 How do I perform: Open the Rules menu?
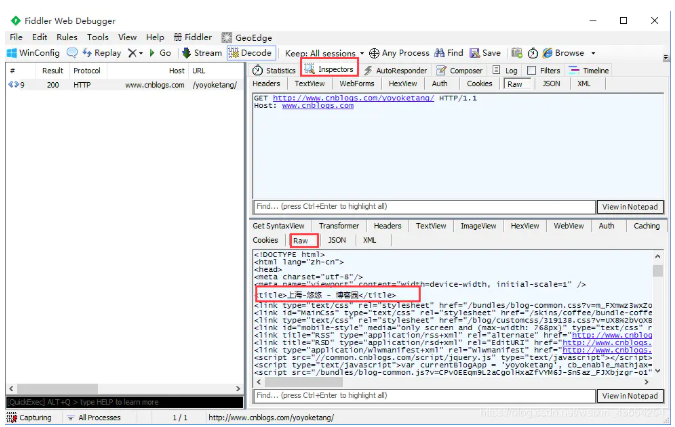(x=67, y=37)
